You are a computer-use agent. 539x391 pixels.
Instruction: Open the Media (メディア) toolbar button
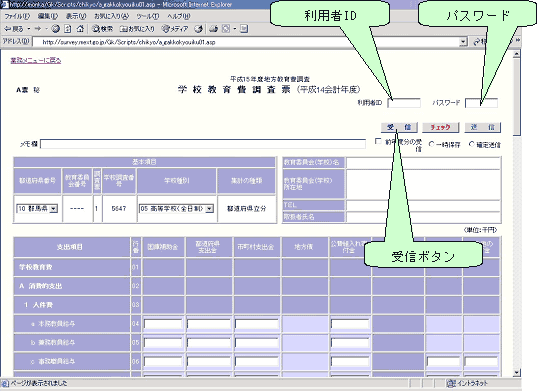click(175, 29)
